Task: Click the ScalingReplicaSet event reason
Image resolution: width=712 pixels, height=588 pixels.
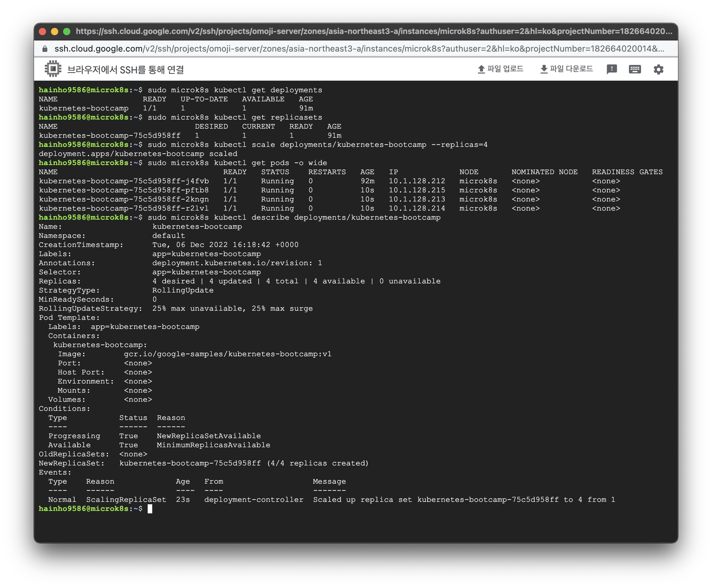Action: click(126, 500)
